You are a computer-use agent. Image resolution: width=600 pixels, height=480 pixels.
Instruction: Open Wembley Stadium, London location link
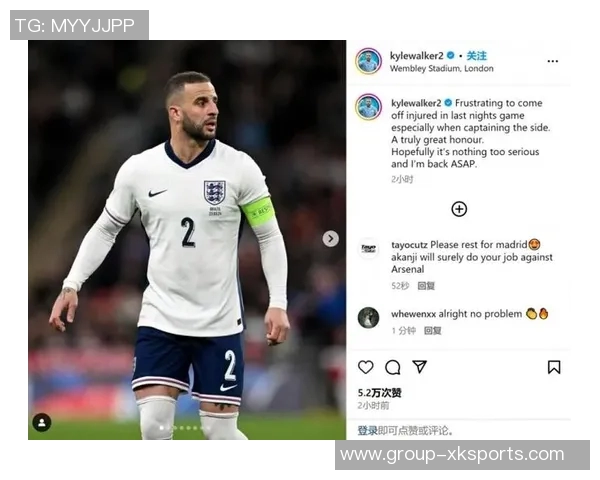click(x=442, y=69)
